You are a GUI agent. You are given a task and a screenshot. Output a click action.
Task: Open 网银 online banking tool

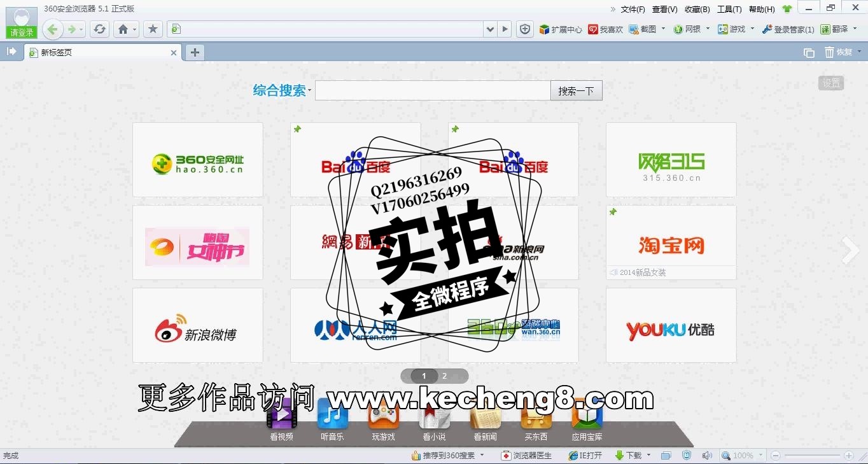point(687,29)
